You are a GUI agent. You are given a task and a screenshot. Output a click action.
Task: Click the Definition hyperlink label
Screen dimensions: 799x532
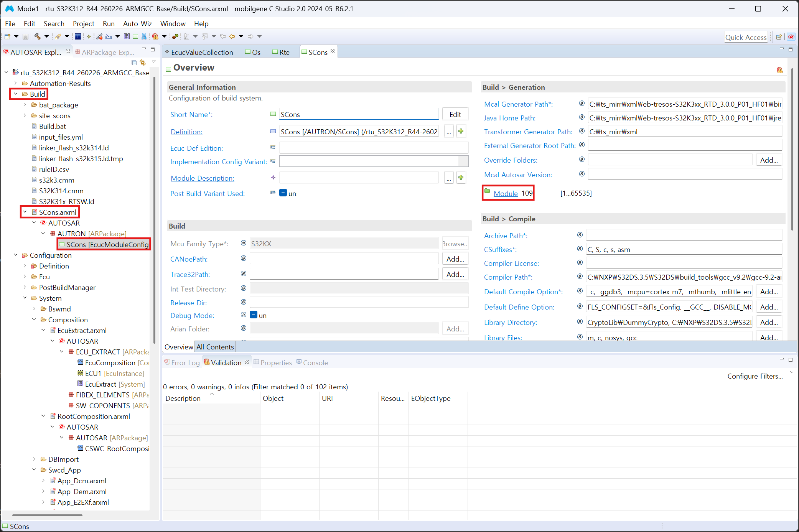pos(186,132)
